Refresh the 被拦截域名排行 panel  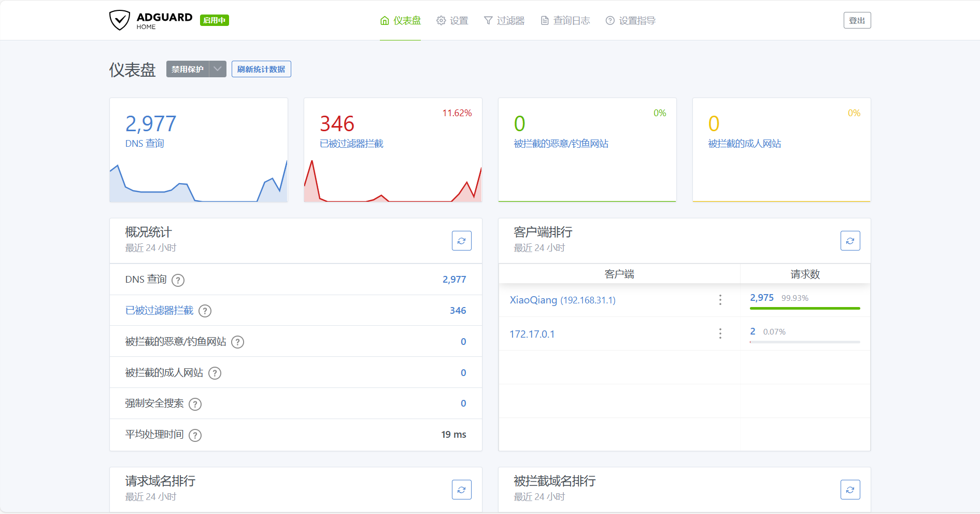click(850, 490)
